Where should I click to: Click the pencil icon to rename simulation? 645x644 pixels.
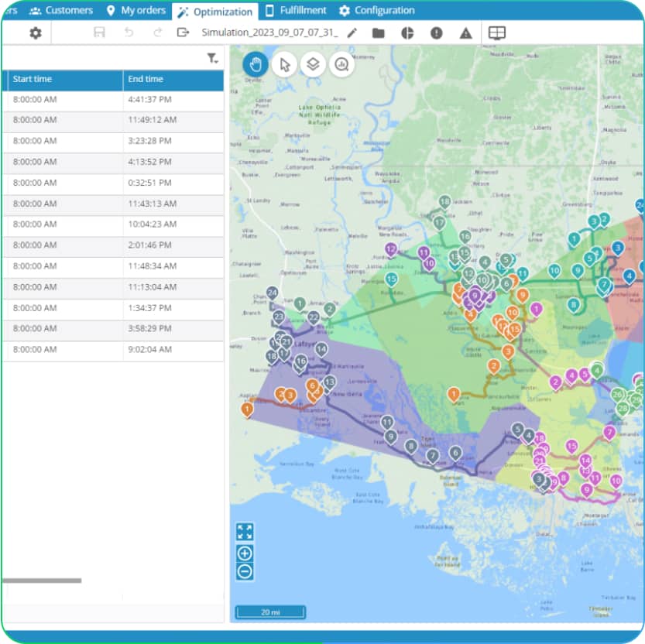click(x=352, y=33)
